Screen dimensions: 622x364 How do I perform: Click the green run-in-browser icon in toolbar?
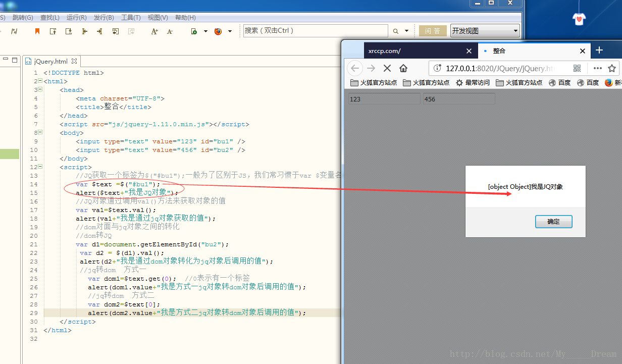coord(194,31)
